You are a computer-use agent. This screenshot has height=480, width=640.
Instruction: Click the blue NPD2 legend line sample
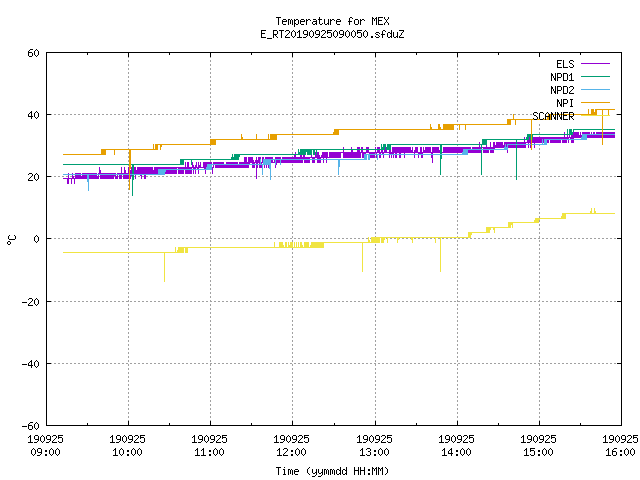point(595,90)
